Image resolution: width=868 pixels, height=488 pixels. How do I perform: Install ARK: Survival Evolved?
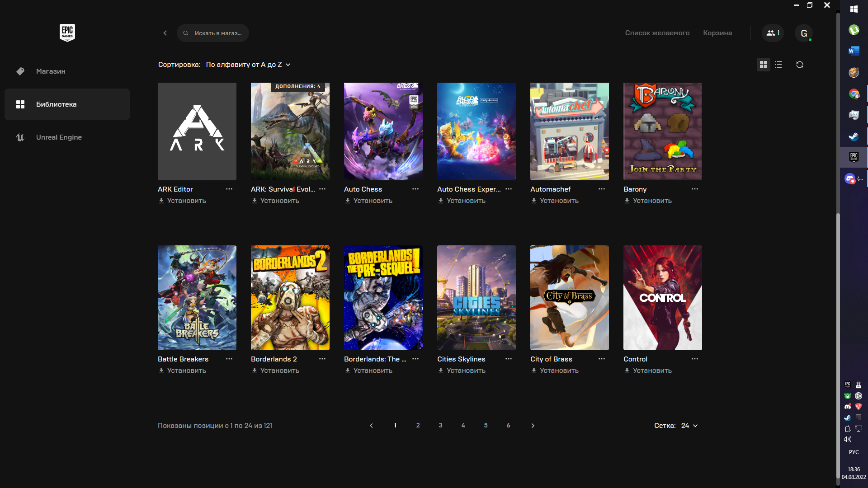point(275,201)
